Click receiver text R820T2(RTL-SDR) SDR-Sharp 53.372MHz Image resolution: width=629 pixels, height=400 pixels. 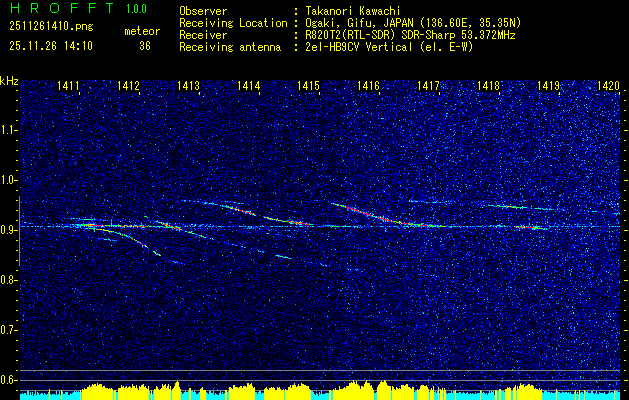tap(410, 35)
